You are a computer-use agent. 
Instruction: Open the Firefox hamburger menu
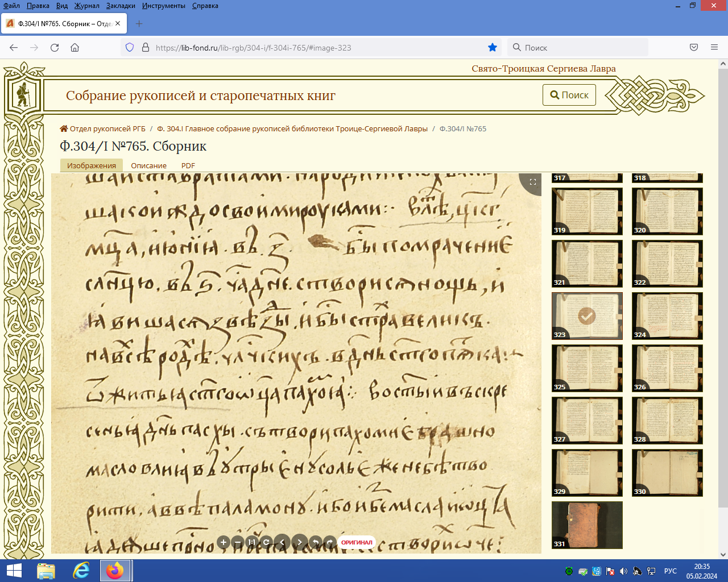[x=714, y=48]
